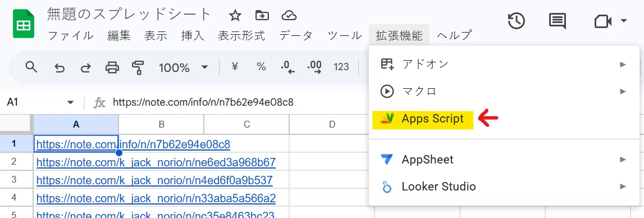Decrease decimal places
The image size is (644, 218).
(287, 67)
